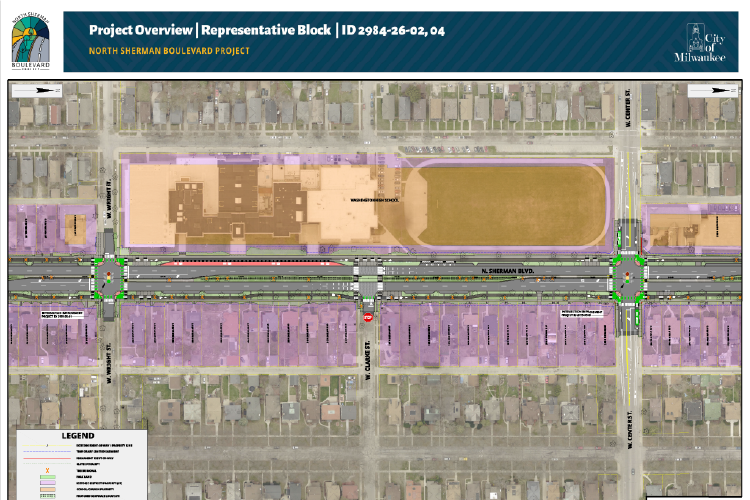Click the white annotation box near W. Center St.
The image size is (750, 500).
pos(582,313)
